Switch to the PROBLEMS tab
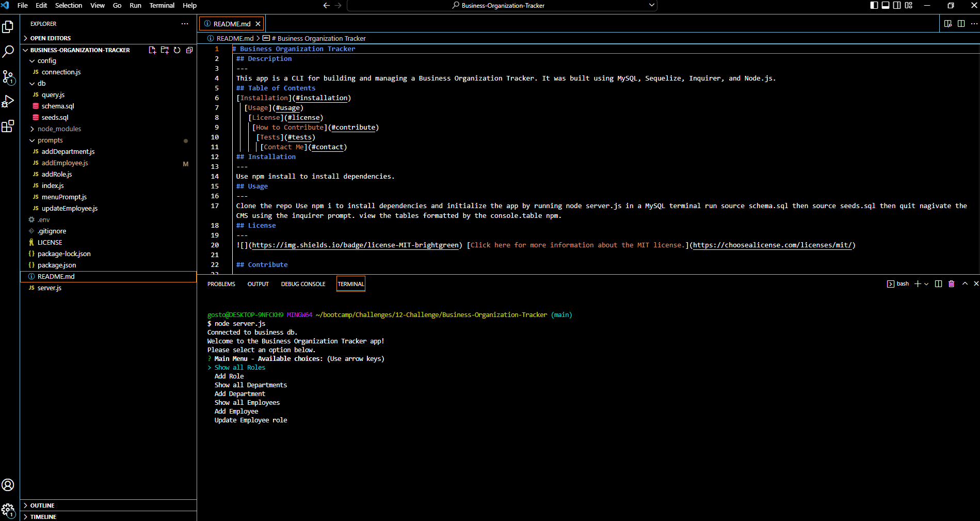Image resolution: width=980 pixels, height=521 pixels. [x=221, y=284]
